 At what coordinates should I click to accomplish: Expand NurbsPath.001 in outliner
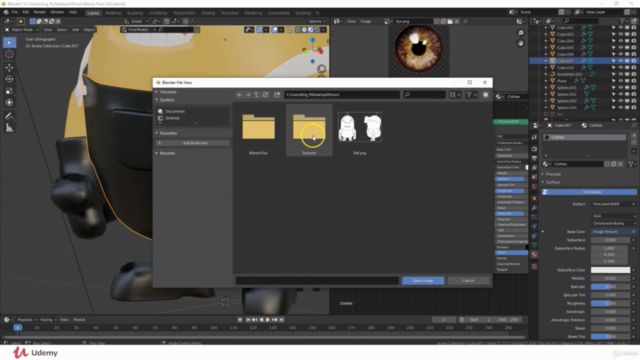(546, 74)
